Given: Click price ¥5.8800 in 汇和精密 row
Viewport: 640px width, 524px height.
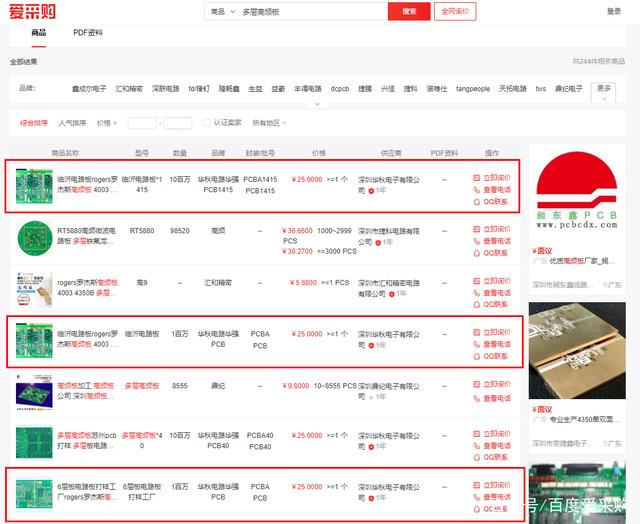Looking at the screenshot, I should 303,282.
